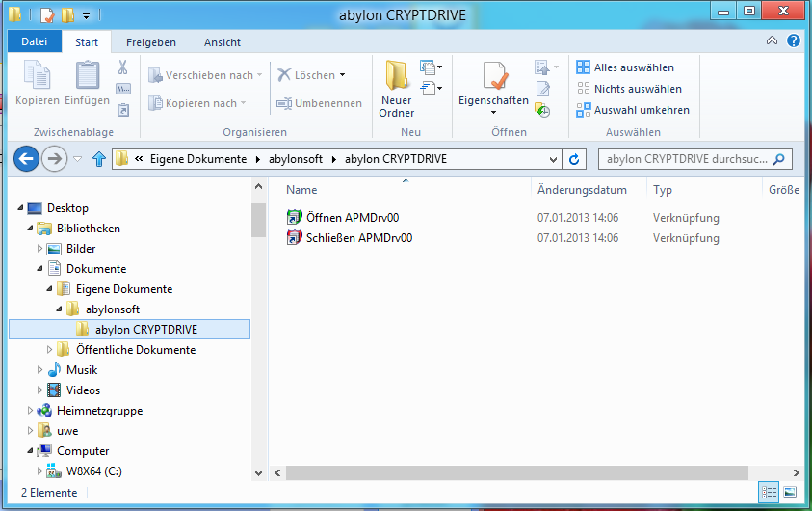812x511 pixels.
Task: Open the address bar history dropdown
Action: coord(553,160)
